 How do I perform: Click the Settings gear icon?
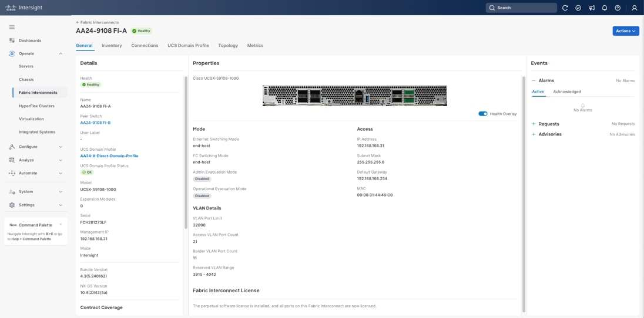[12, 205]
